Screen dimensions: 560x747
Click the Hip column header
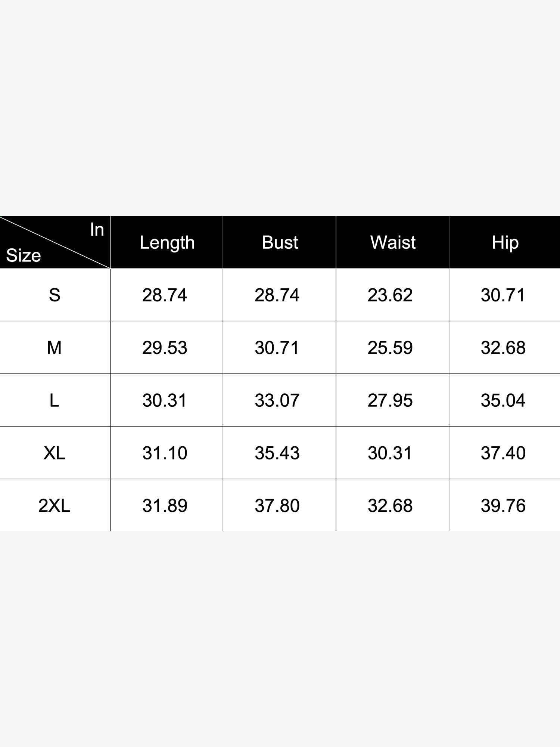505,242
